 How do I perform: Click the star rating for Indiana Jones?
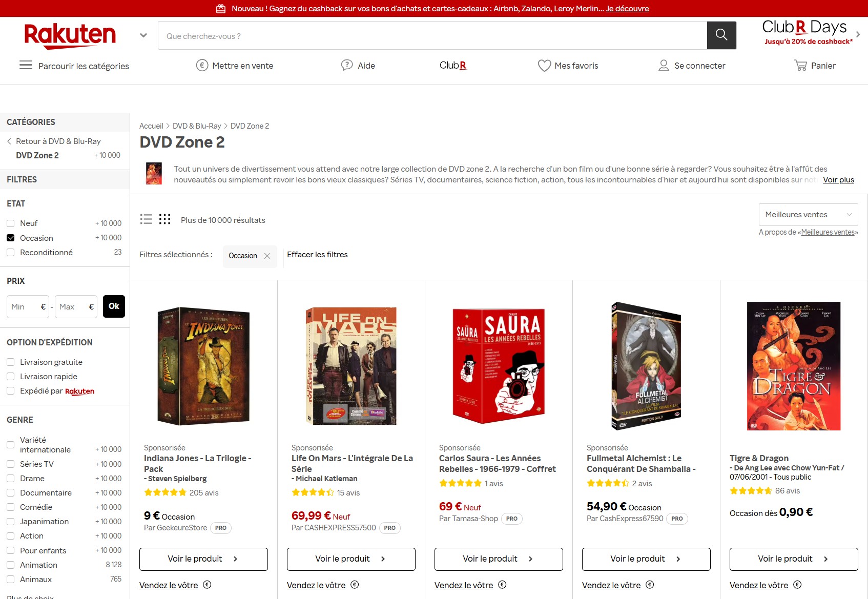[x=165, y=492]
